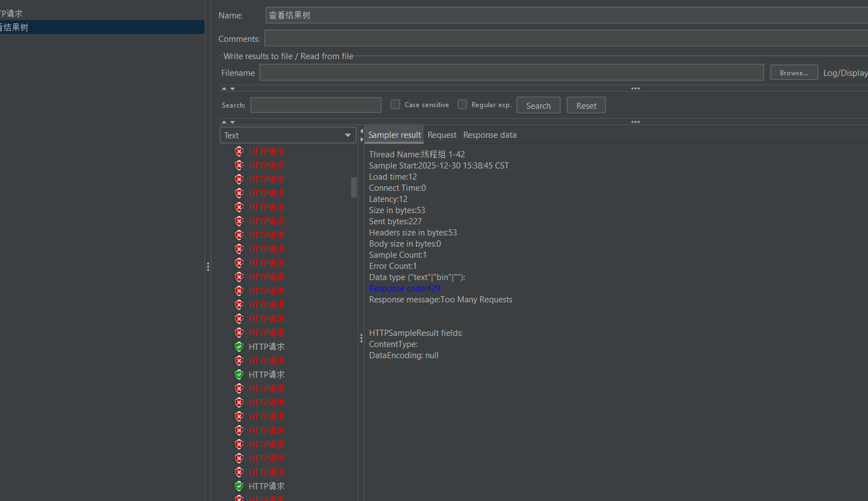The height and width of the screenshot is (501, 868).
Task: Click the Sent bytes:227 line
Action: [x=395, y=221]
